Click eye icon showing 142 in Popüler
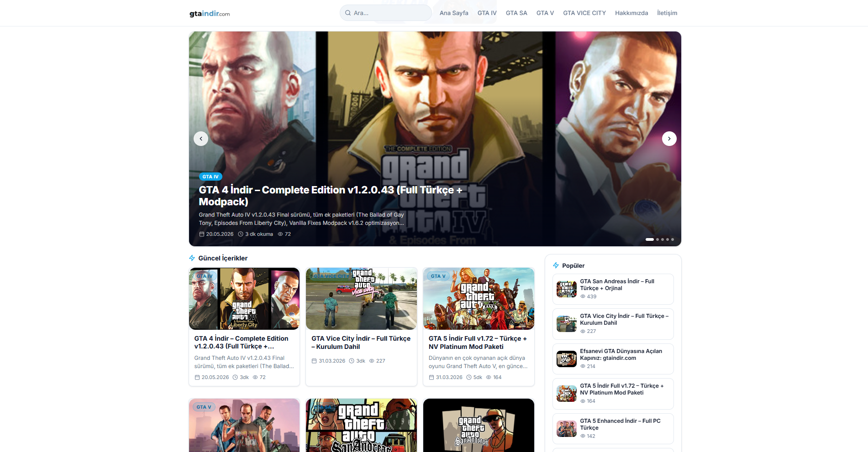This screenshot has height=452, width=868. (583, 436)
